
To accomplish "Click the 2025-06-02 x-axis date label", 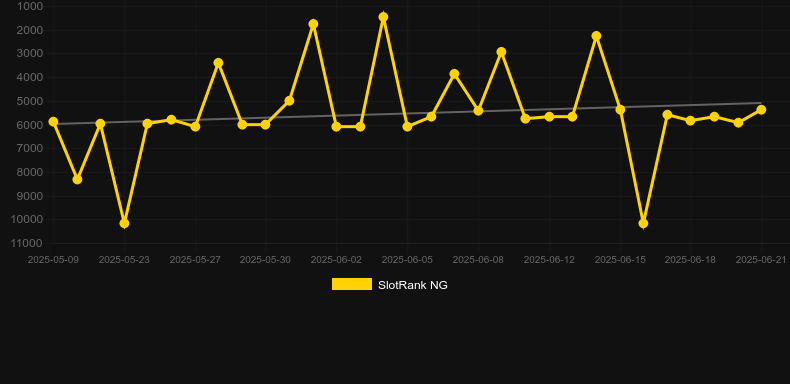I will click(x=336, y=260).
